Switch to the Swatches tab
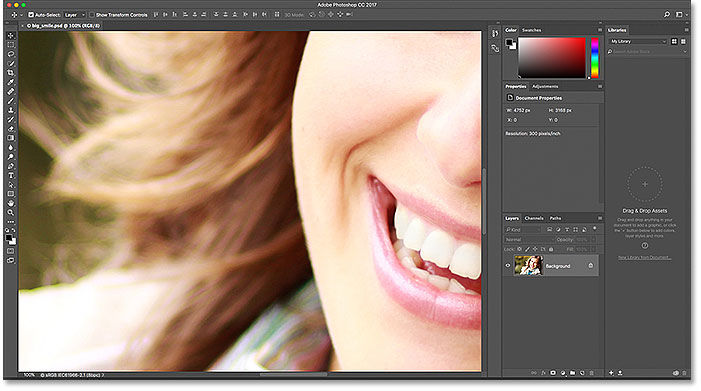 coord(532,30)
